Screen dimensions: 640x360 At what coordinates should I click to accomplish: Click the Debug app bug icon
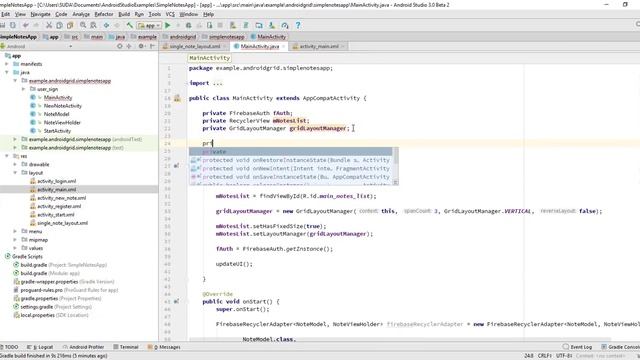pos(189,25)
